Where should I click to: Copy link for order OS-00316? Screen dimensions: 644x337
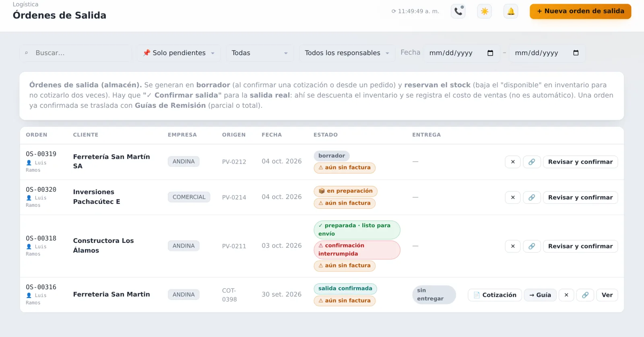click(x=585, y=295)
